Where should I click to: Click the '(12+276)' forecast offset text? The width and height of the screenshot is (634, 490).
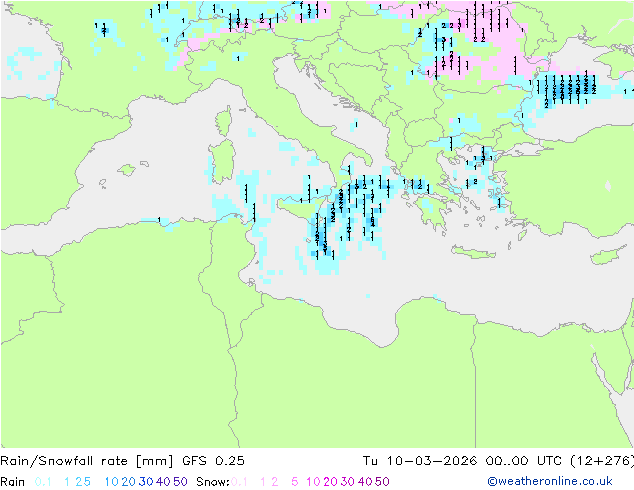click(x=602, y=460)
